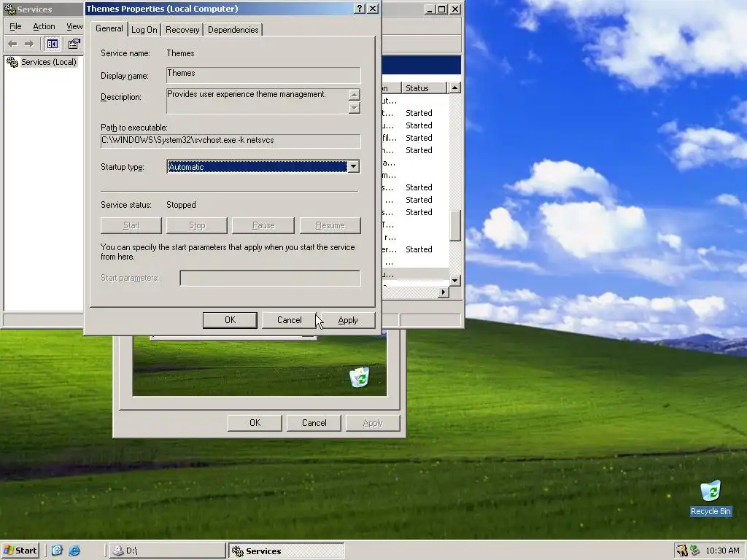
Task: Click the Forward arrow in Services toolbar
Action: click(x=29, y=44)
